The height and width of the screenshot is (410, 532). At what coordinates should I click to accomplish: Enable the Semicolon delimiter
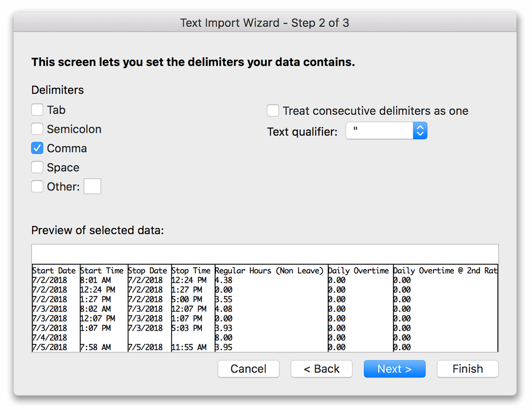37,129
